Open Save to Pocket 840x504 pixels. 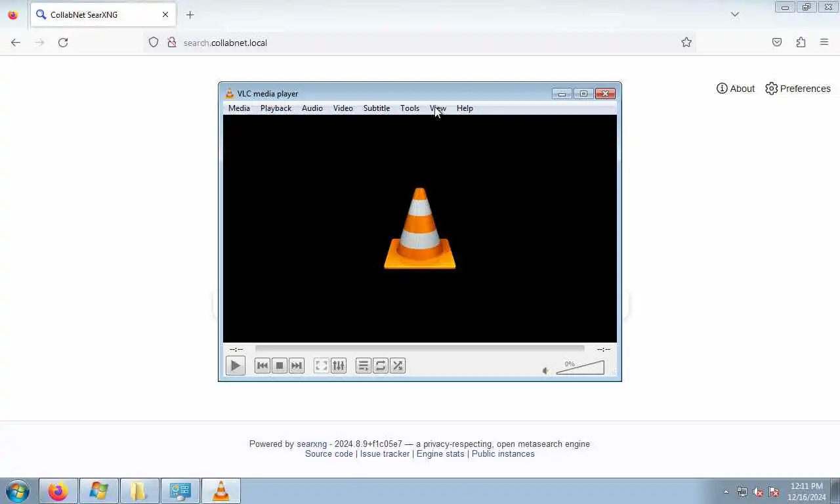coord(777,43)
